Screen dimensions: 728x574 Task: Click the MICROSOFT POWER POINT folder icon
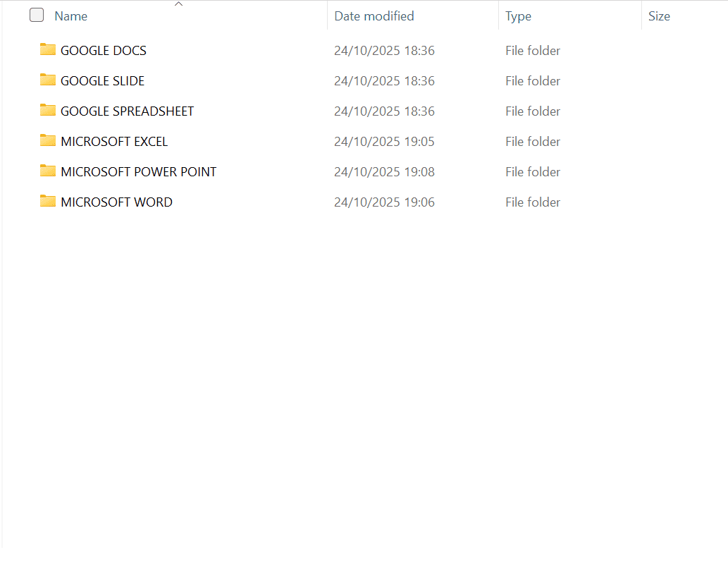(48, 171)
